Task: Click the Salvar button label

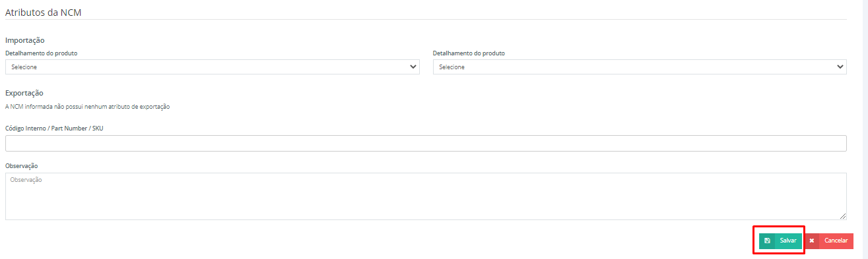Action: (x=788, y=241)
